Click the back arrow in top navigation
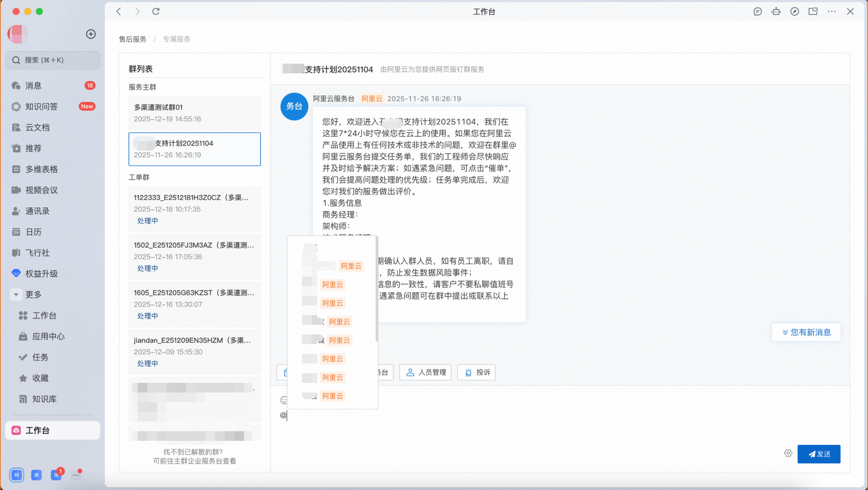 click(119, 12)
